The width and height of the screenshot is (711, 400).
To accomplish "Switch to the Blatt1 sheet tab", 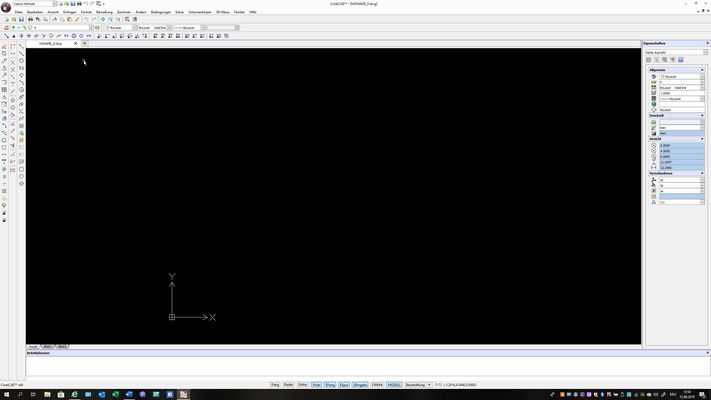I will click(48, 346).
